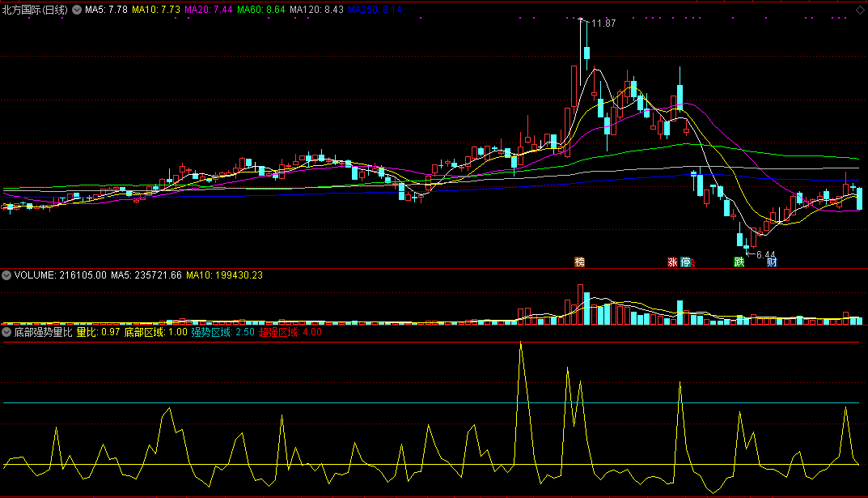Click the 停 event marker icon
Viewport: 868px width, 498px height.
tap(686, 262)
